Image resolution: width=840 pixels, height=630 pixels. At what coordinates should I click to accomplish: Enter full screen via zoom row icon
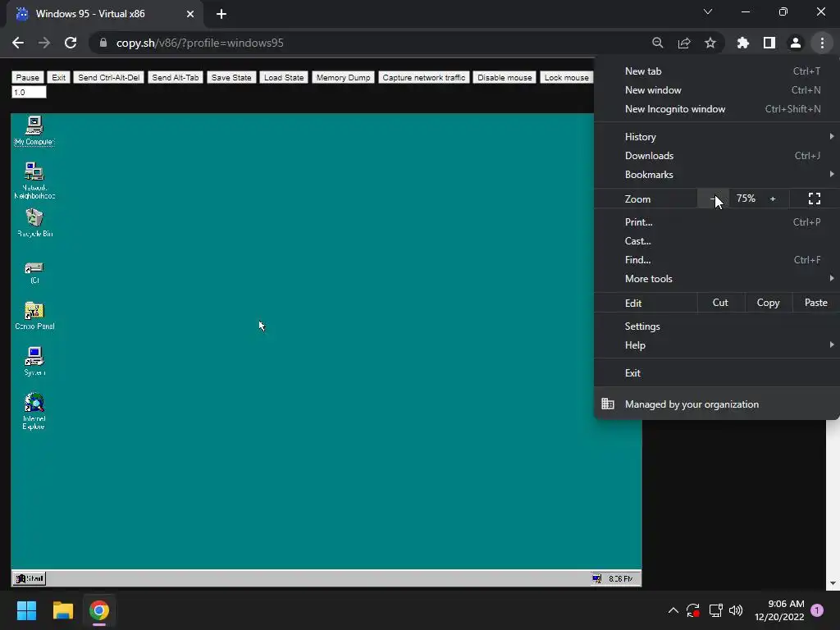[x=815, y=199]
